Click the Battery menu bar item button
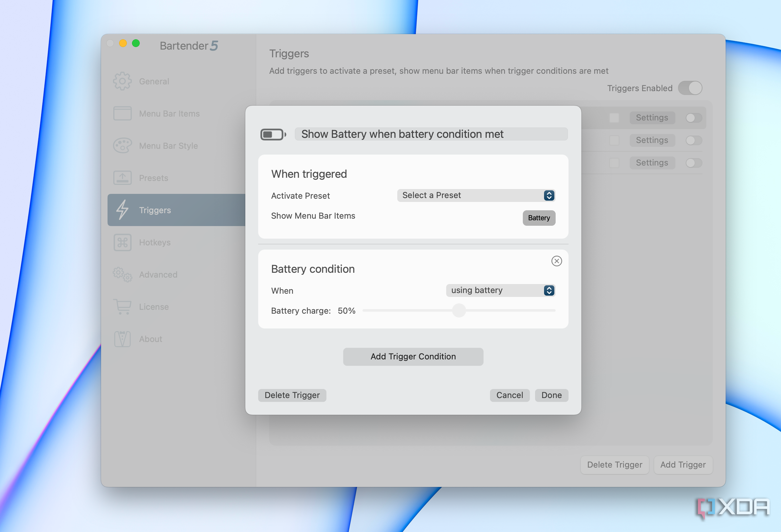781x532 pixels. [539, 218]
